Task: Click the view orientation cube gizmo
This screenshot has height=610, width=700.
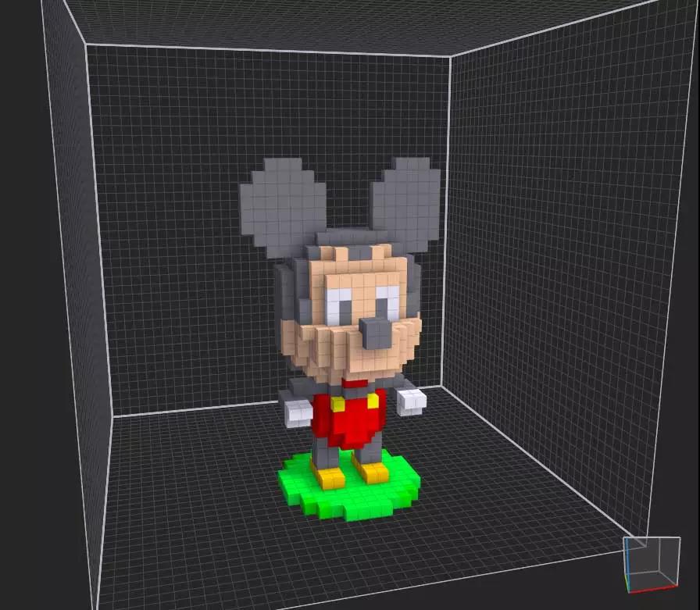Action: pos(652,565)
